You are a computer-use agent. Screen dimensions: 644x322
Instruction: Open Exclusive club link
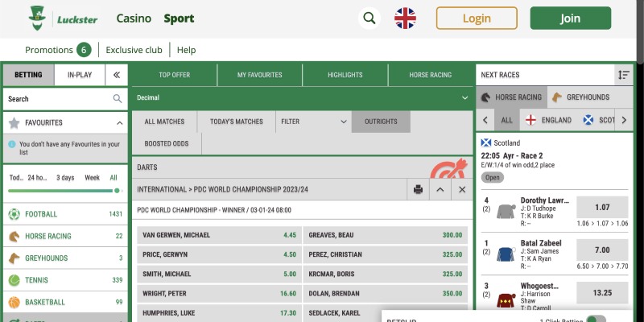click(134, 50)
